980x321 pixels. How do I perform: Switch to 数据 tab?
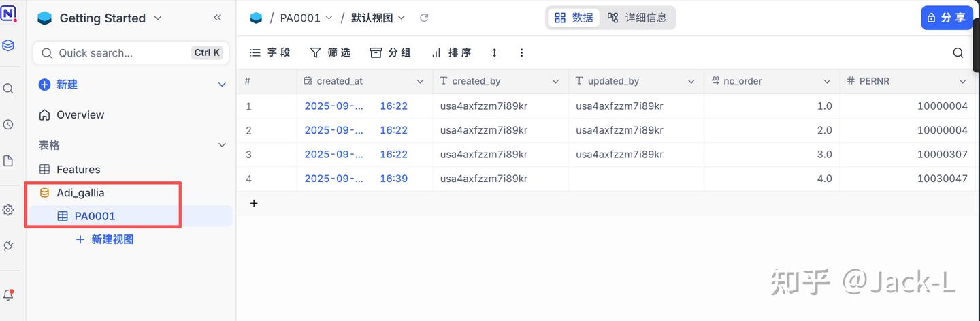(x=574, y=18)
